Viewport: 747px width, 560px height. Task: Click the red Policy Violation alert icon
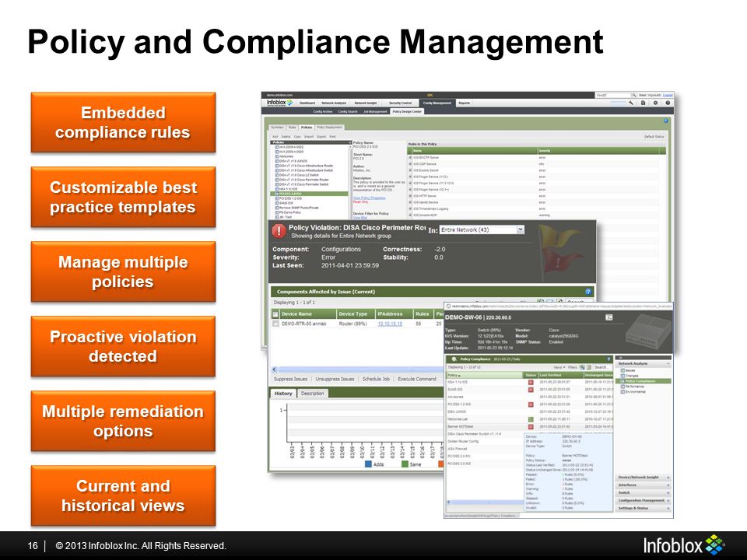pyautogui.click(x=279, y=231)
